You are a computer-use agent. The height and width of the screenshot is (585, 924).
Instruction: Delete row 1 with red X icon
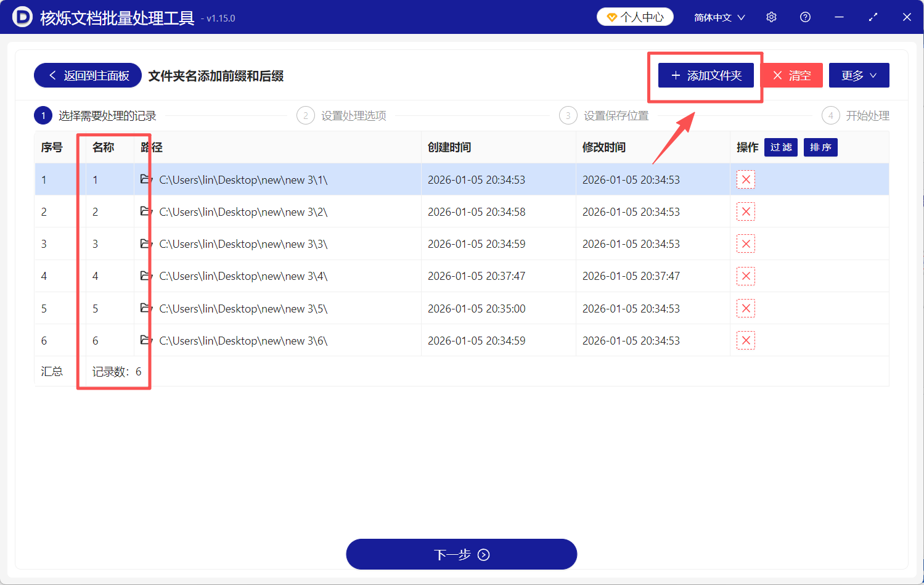[x=746, y=179]
